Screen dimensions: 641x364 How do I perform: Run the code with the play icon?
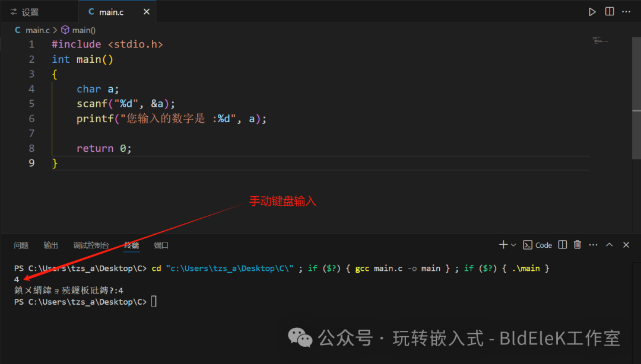pos(592,12)
